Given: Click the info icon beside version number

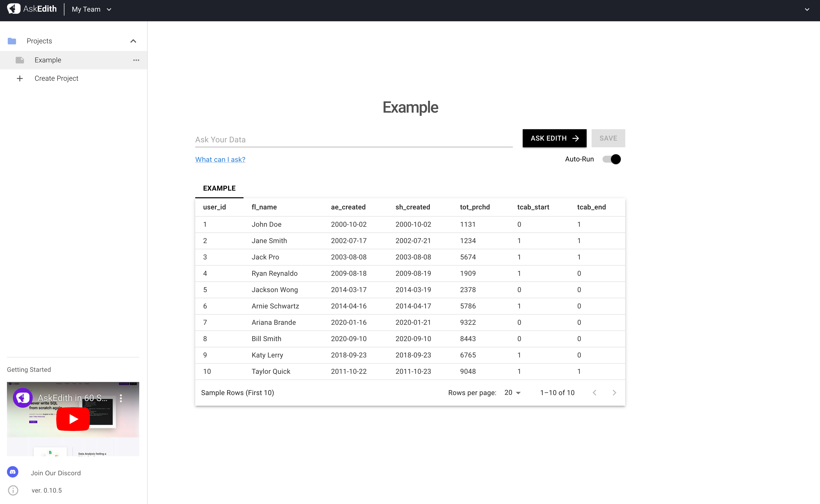Looking at the screenshot, I should 13,490.
